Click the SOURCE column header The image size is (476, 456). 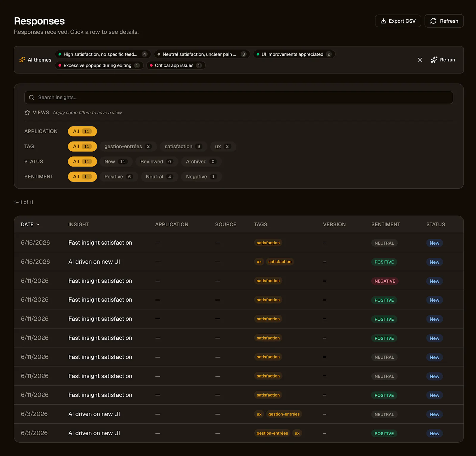click(x=226, y=224)
